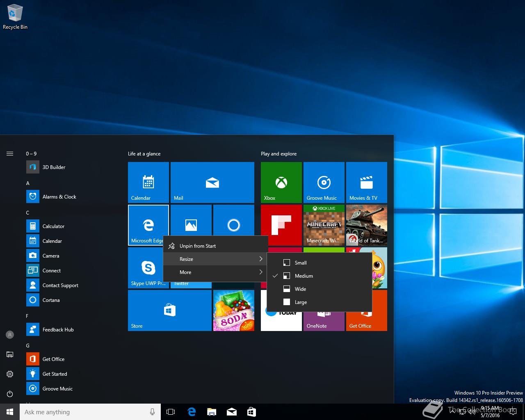
Task: Open the Resize submenu entry
Action: click(x=215, y=259)
